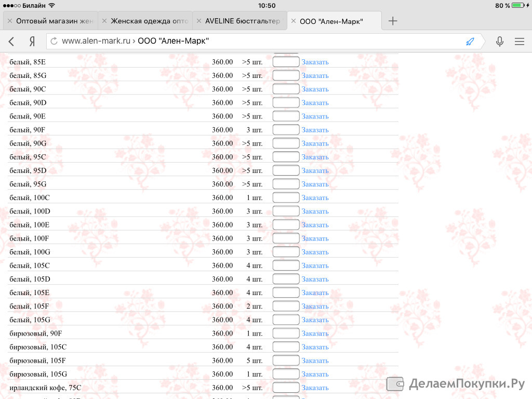Select quantity input for белый, 105D
The width and height of the screenshot is (532, 399).
click(x=286, y=279)
